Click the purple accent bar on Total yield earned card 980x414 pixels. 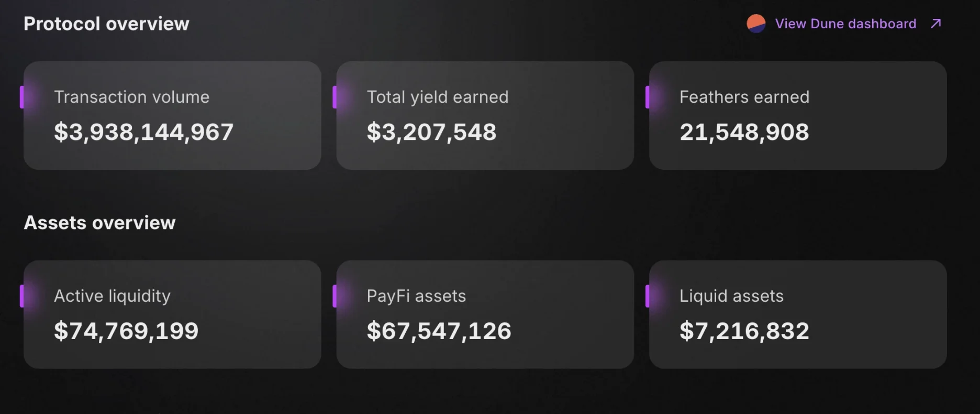(x=336, y=96)
